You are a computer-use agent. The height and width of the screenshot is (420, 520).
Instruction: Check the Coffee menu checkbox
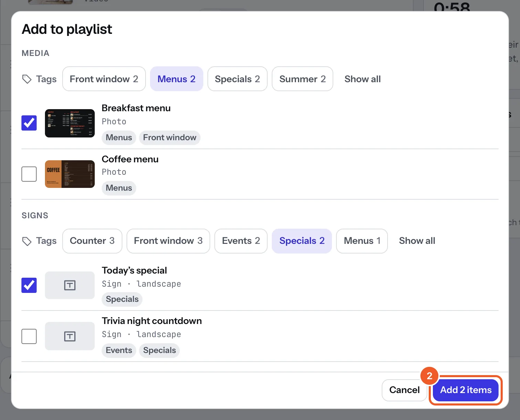(29, 174)
